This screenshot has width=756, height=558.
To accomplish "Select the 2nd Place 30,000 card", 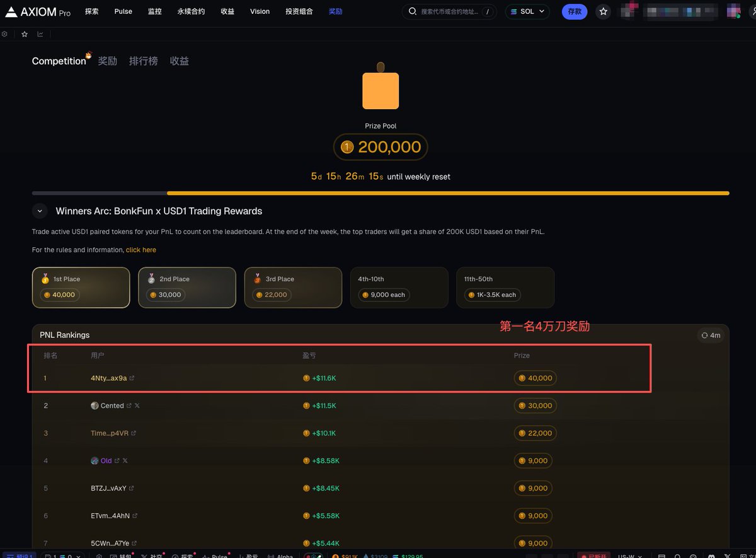I will pyautogui.click(x=187, y=288).
